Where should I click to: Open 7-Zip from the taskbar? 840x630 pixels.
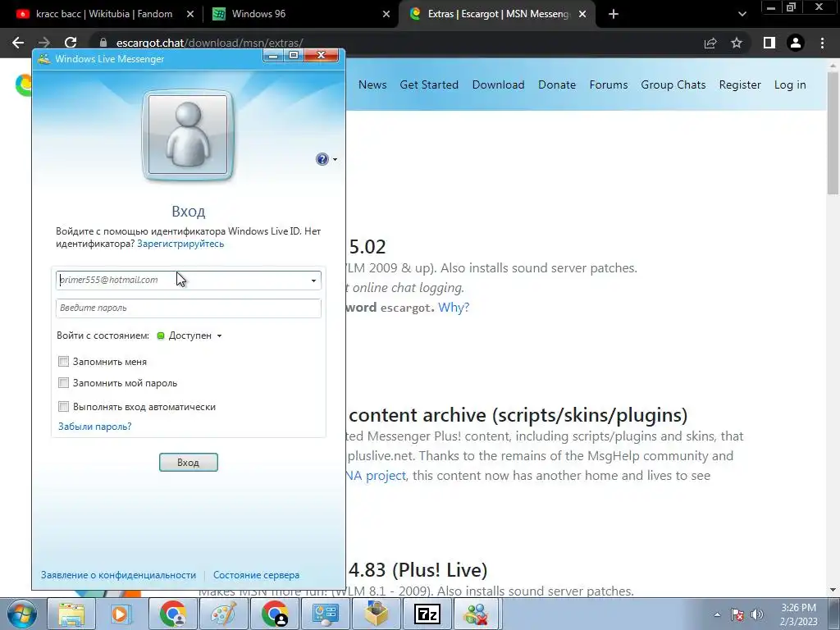427,614
